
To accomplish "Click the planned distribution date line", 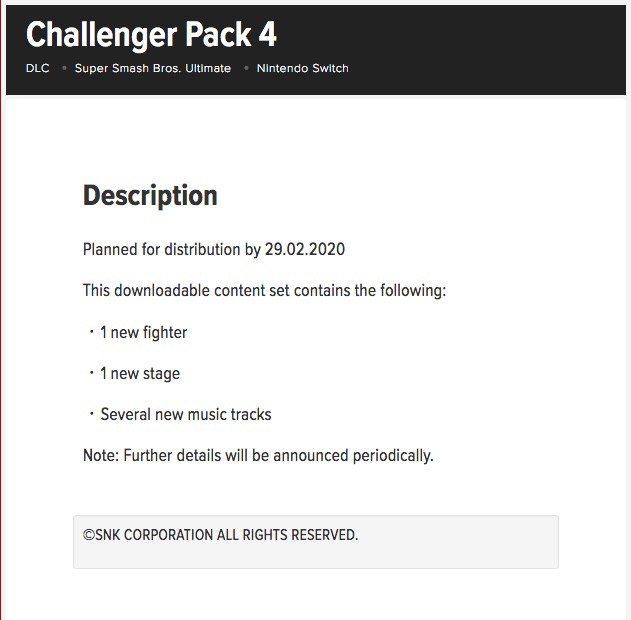I will pos(214,249).
